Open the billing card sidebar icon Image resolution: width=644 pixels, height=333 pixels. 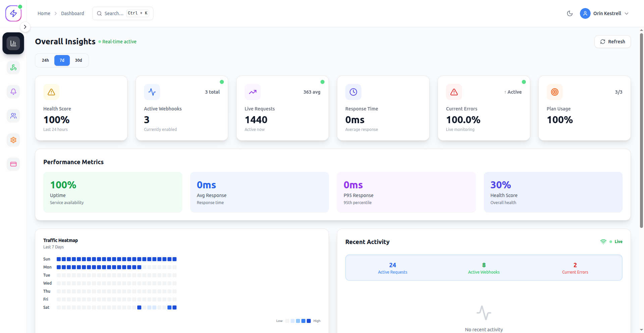pos(13,164)
